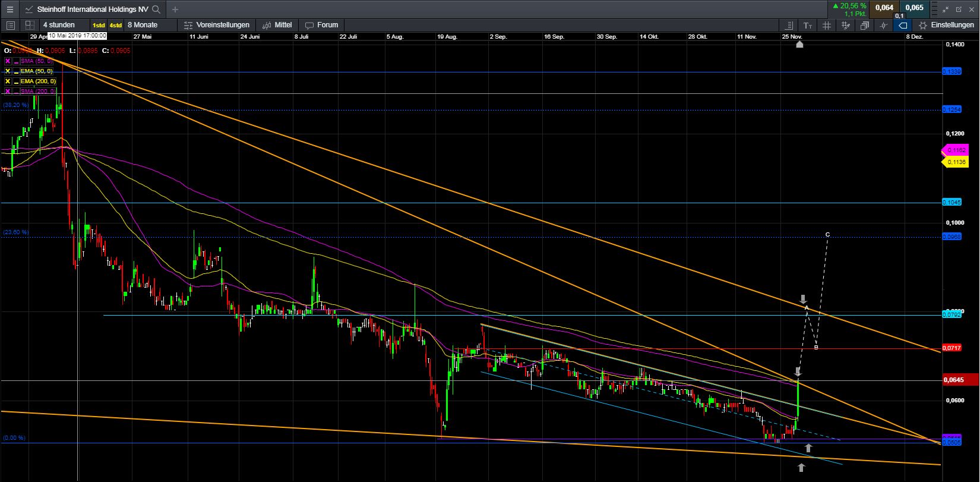
Task: Click the 0,00 % Fibonacci level label
Action: (x=14, y=438)
